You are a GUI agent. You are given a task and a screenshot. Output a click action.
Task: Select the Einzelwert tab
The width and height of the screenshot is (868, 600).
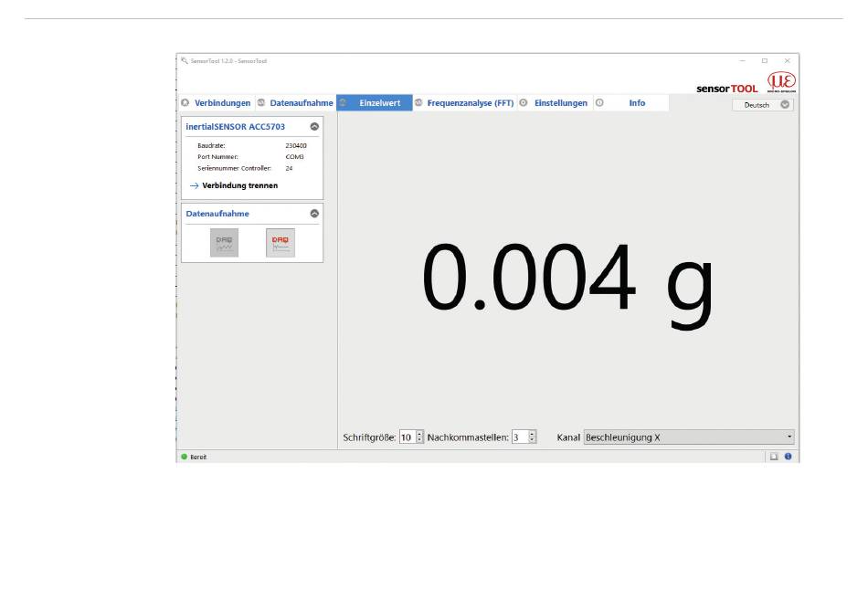[375, 103]
